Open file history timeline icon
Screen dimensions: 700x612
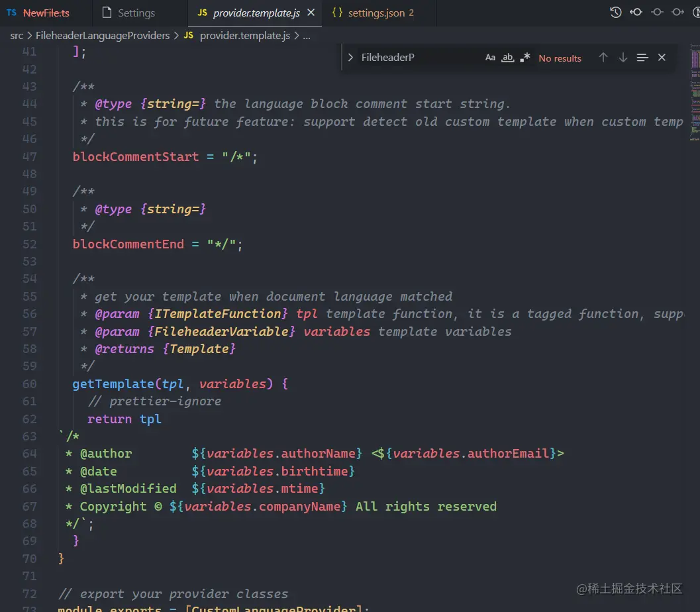click(615, 12)
